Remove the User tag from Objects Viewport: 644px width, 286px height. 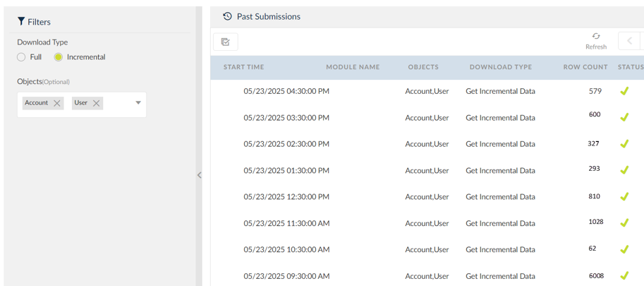(97, 103)
